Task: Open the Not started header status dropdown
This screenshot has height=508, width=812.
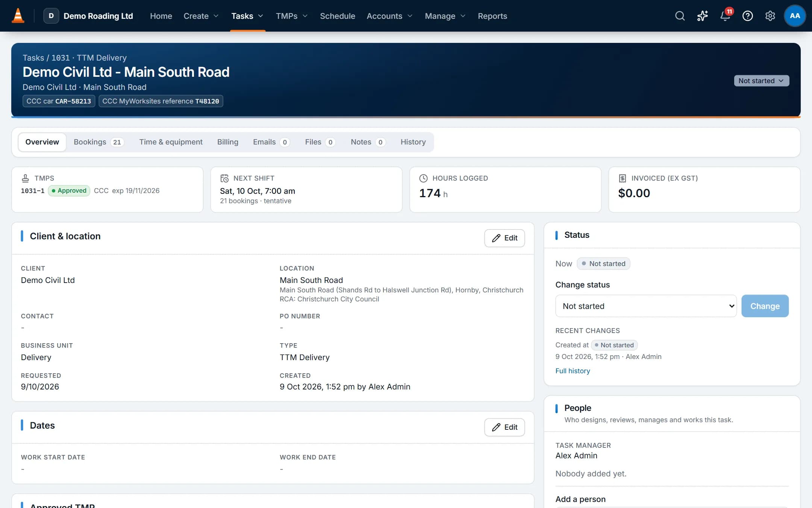Action: click(761, 81)
